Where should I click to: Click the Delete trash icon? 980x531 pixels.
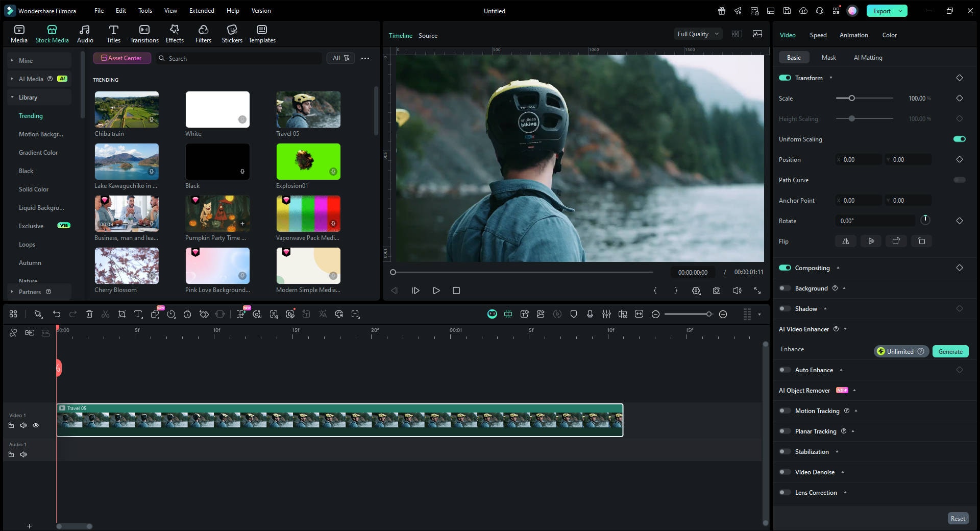(89, 314)
